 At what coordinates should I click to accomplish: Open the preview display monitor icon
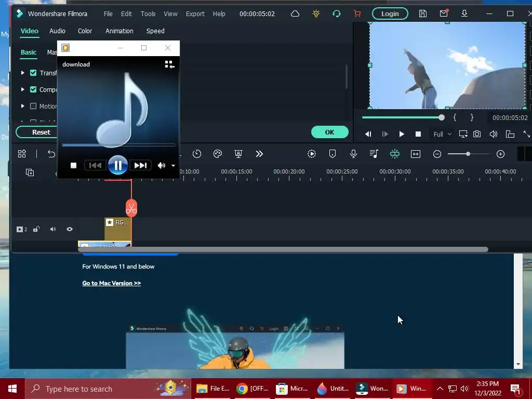(463, 134)
